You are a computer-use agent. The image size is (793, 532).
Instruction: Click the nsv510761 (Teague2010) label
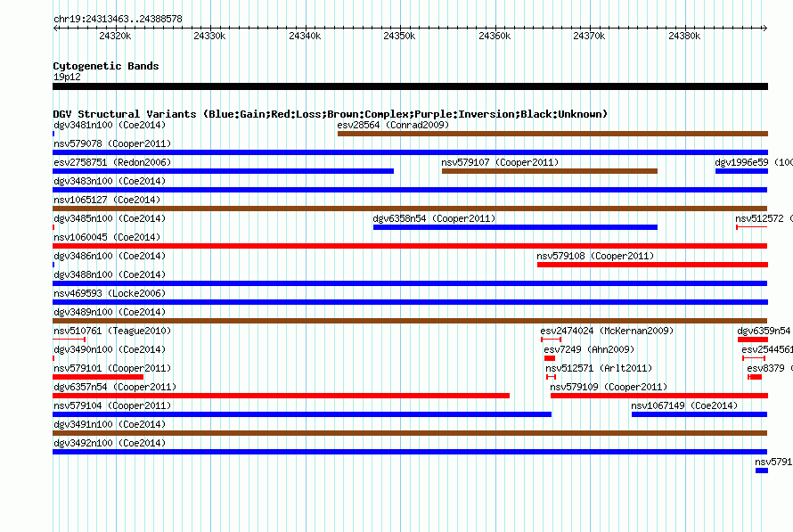[112, 331]
